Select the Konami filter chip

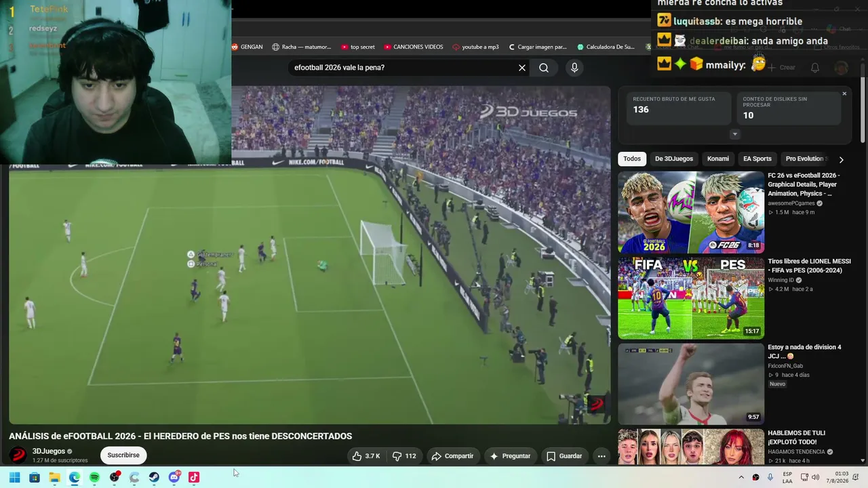tap(718, 159)
